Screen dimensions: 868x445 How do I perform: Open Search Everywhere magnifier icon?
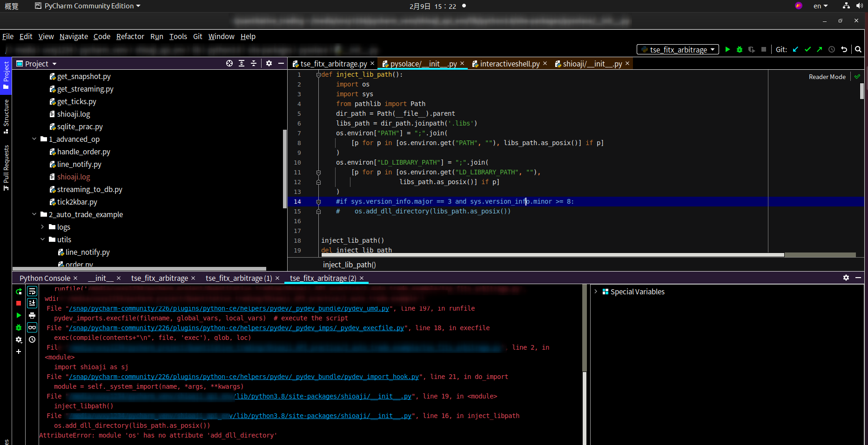click(x=858, y=49)
